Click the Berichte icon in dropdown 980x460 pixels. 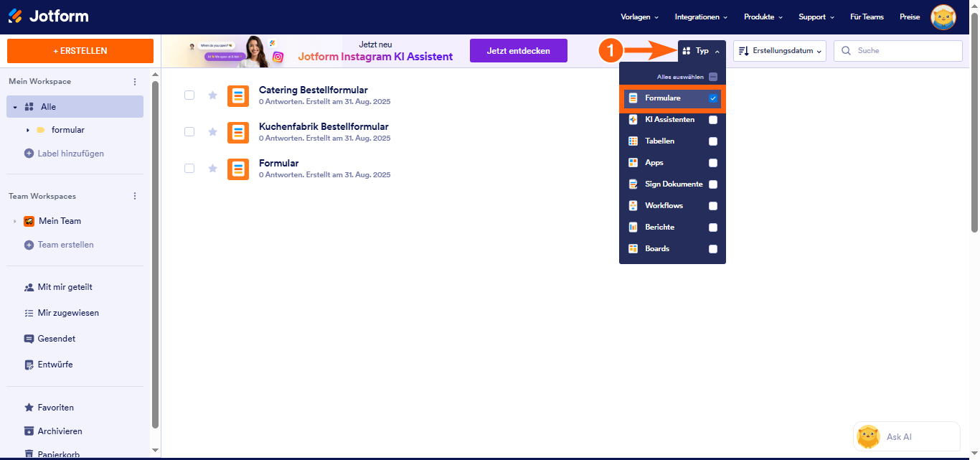pyautogui.click(x=633, y=227)
